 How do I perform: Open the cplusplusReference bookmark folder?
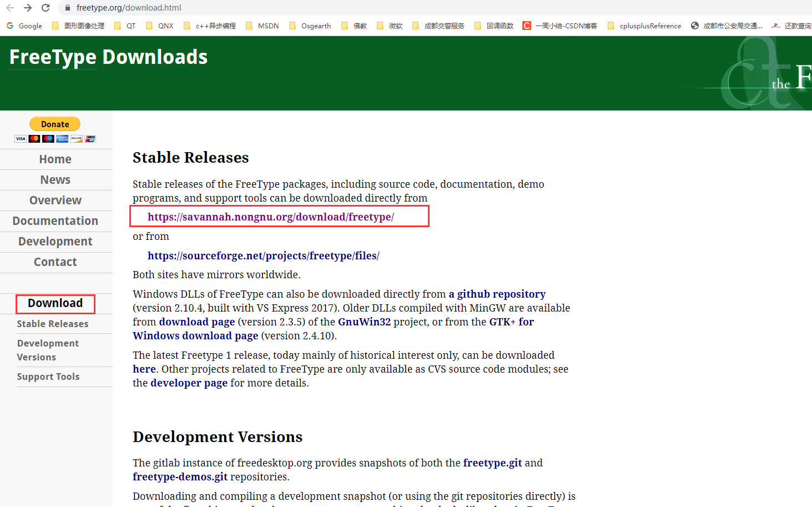coord(644,26)
